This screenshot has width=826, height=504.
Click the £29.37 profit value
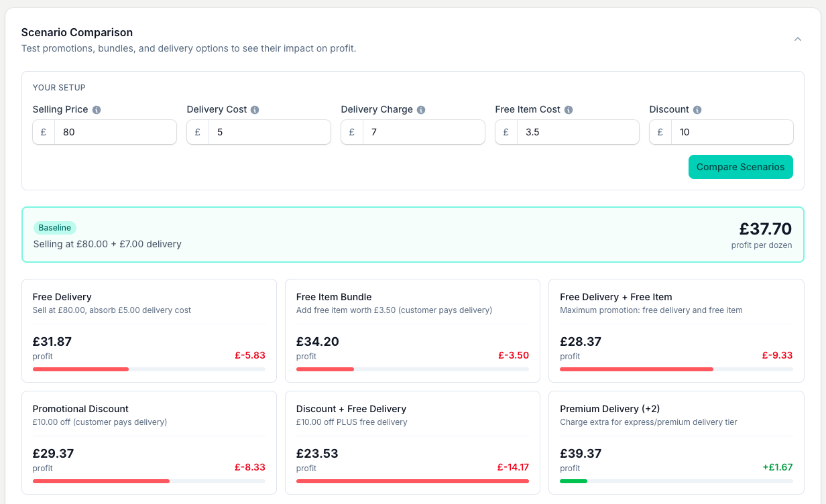click(x=53, y=454)
